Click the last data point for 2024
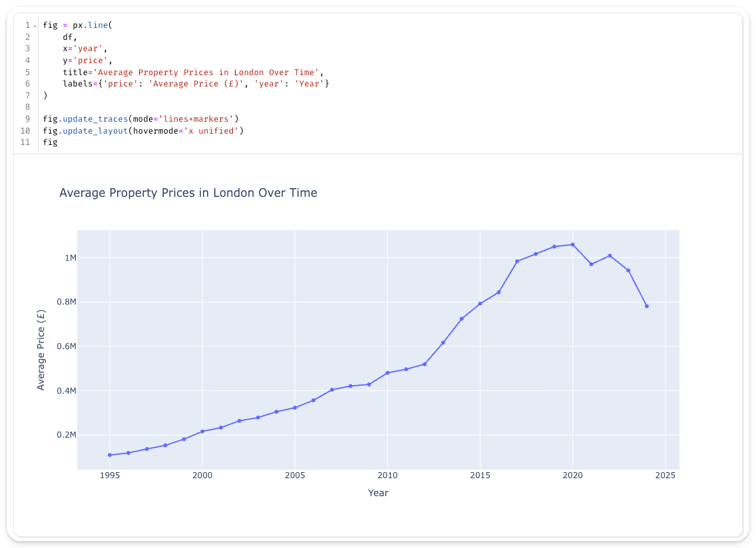This screenshot has height=548, width=756. tap(647, 306)
